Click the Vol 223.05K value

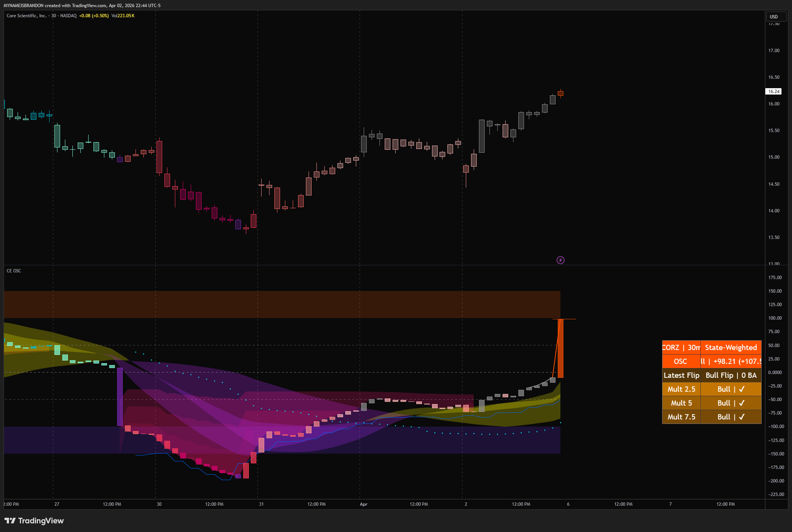pyautogui.click(x=123, y=16)
